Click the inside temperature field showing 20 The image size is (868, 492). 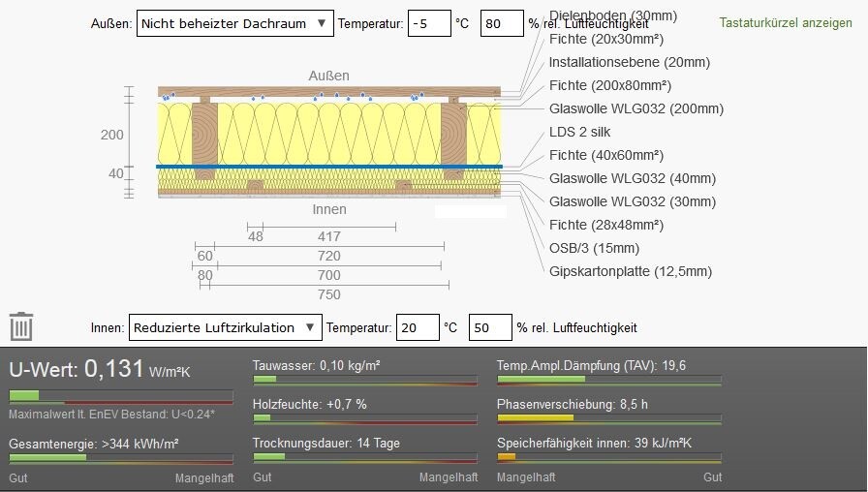coord(418,327)
